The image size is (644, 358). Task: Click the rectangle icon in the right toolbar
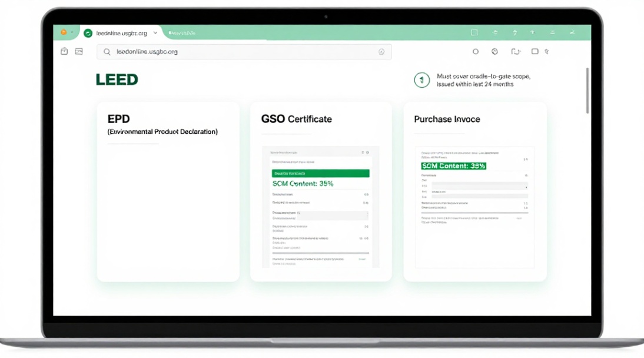coord(535,51)
